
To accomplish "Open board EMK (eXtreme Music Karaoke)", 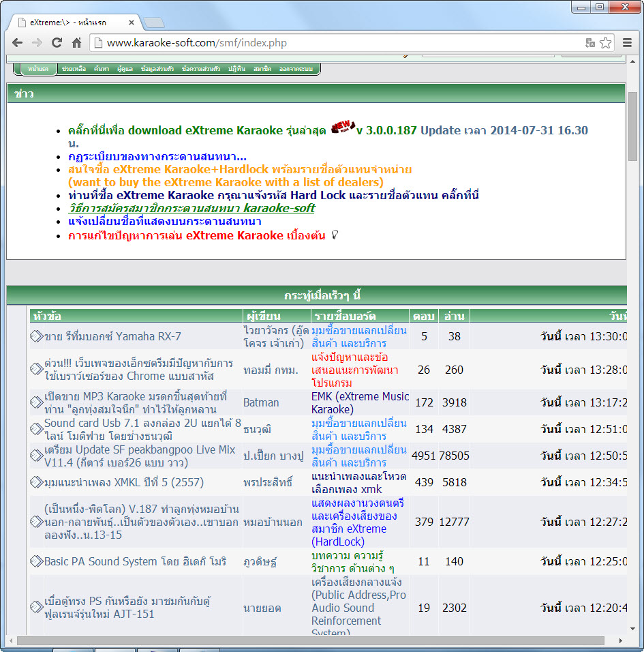I will 361,403.
